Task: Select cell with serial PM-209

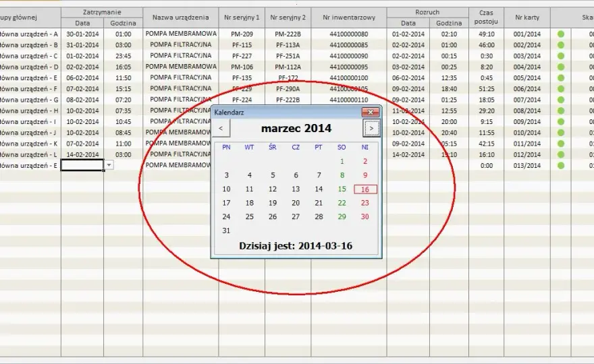Action: (242, 34)
